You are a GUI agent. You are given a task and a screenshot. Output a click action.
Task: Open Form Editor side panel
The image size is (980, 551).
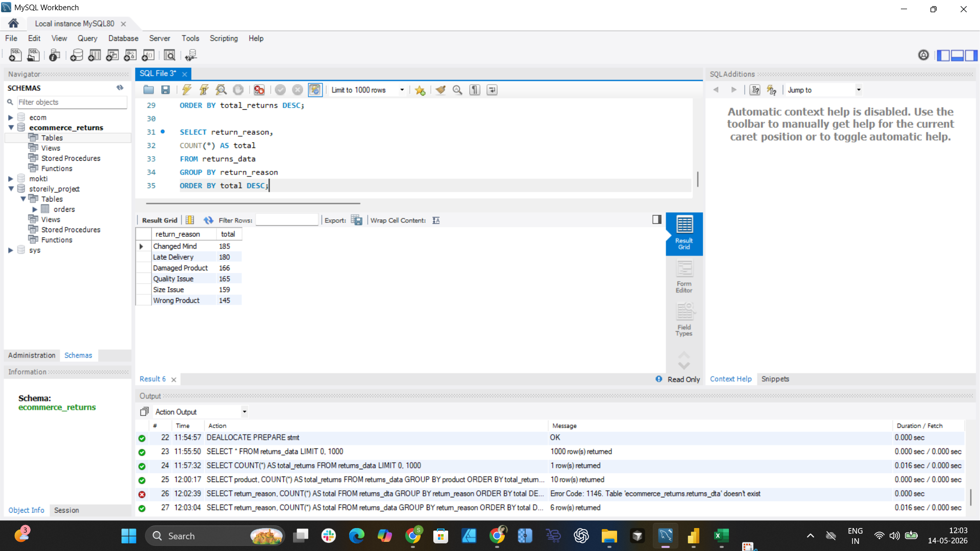pos(684,277)
